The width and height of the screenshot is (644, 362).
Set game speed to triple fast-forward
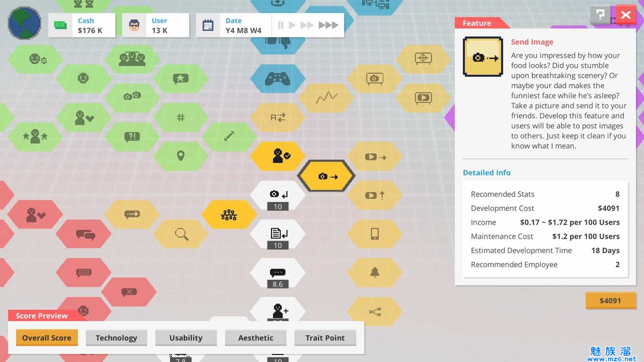tap(328, 25)
